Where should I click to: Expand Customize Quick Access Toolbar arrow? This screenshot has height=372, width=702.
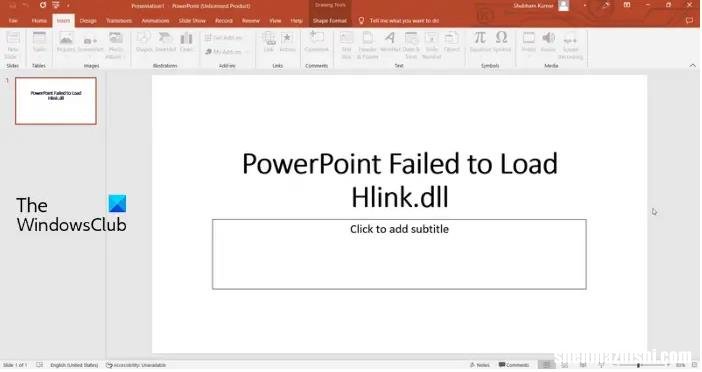[68, 6]
